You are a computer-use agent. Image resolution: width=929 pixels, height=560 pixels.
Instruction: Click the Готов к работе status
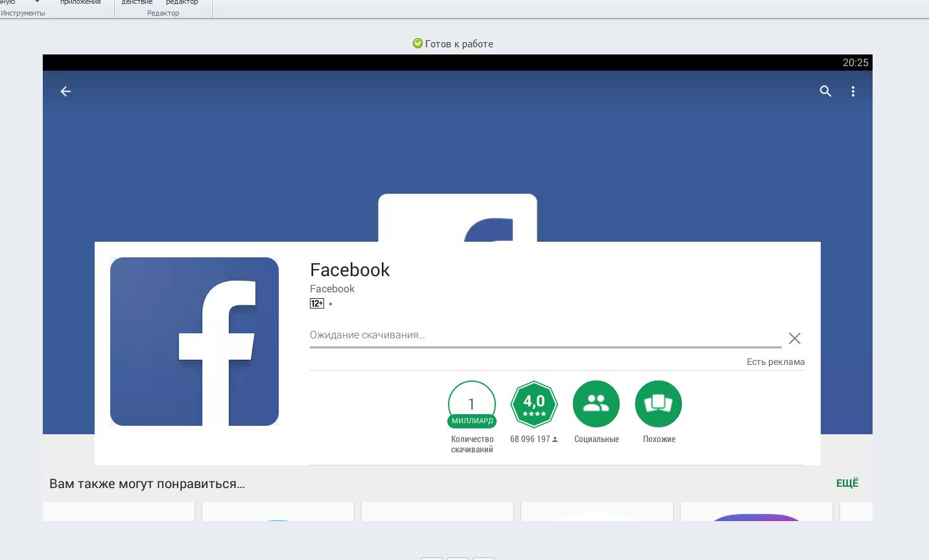tap(453, 44)
